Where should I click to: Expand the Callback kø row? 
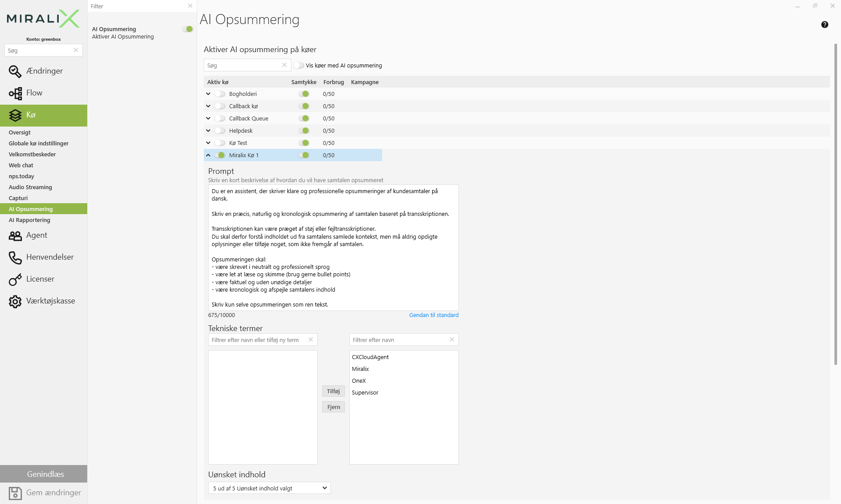coord(208,106)
